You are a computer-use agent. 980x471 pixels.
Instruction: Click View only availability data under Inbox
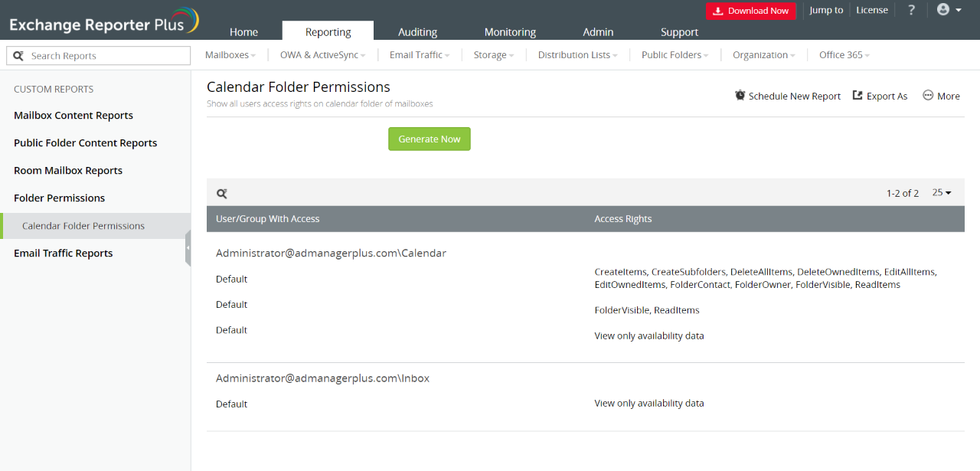tap(649, 403)
